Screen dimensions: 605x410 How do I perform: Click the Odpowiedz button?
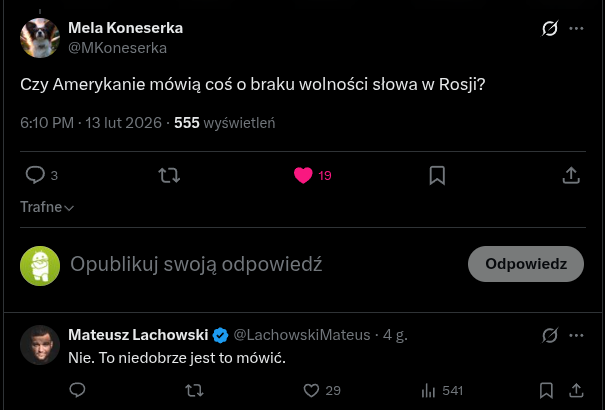tap(526, 264)
